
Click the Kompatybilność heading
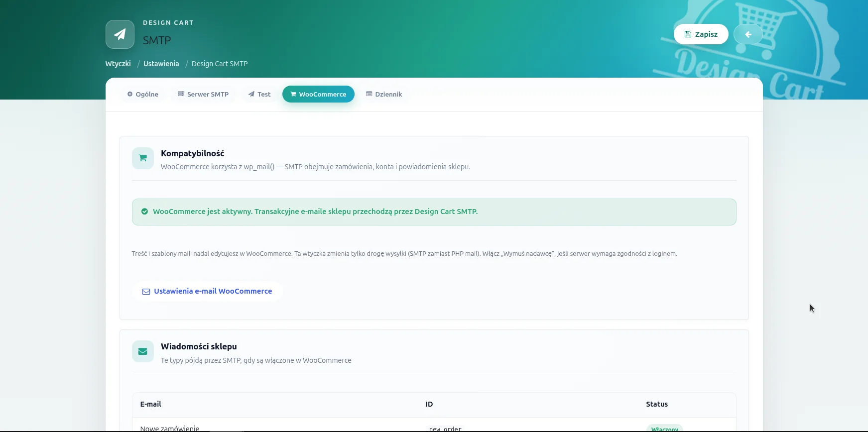(x=193, y=153)
